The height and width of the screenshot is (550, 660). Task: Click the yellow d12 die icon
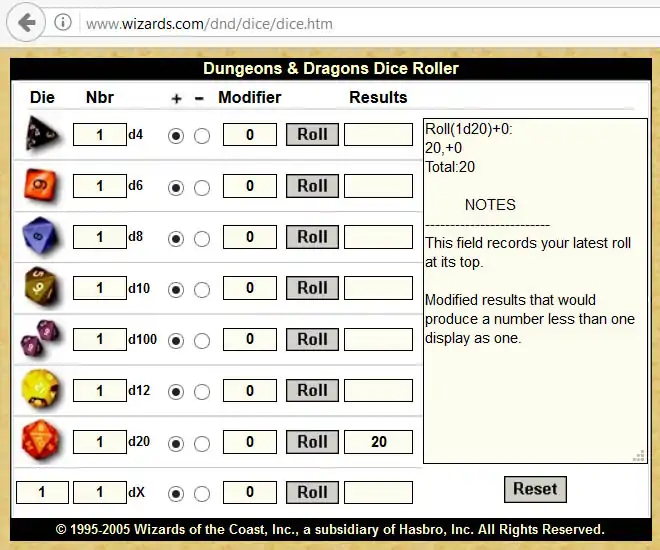point(42,390)
